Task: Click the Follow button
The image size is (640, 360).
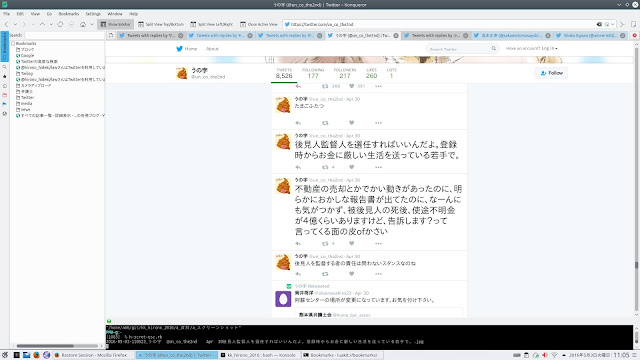Action: pos(551,73)
